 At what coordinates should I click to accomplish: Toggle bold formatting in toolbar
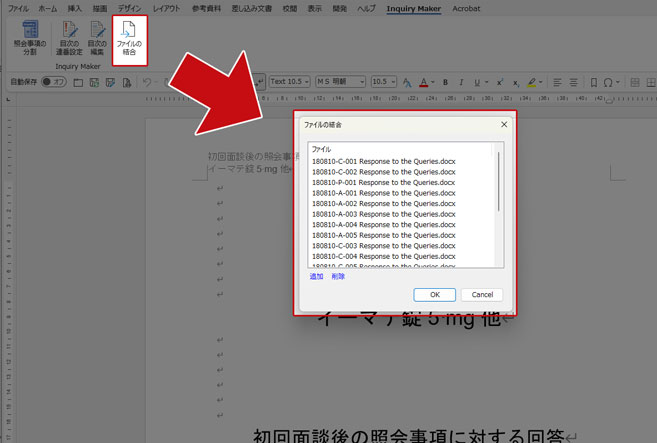coord(445,82)
